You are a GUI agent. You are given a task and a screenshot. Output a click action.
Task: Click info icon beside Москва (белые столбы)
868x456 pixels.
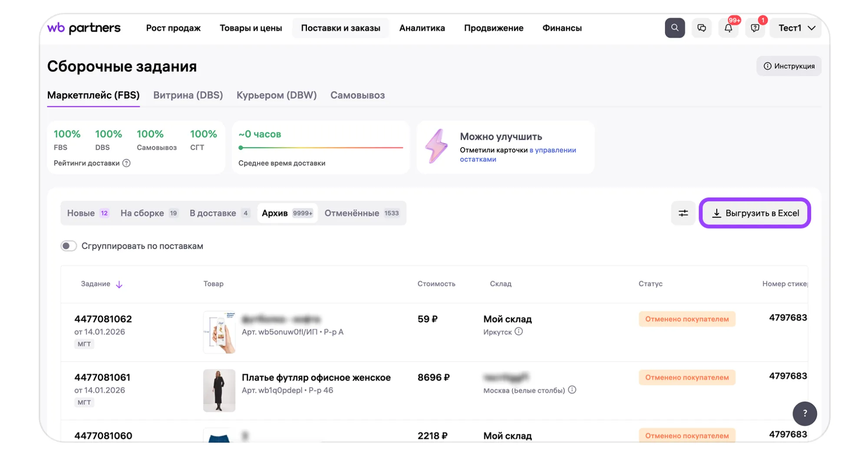[x=572, y=390]
